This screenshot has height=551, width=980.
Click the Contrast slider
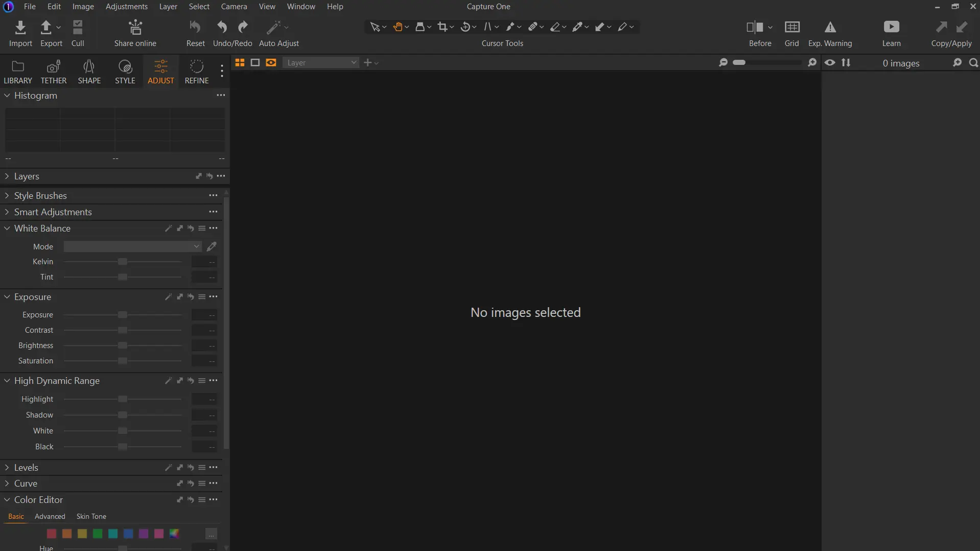[123, 330]
